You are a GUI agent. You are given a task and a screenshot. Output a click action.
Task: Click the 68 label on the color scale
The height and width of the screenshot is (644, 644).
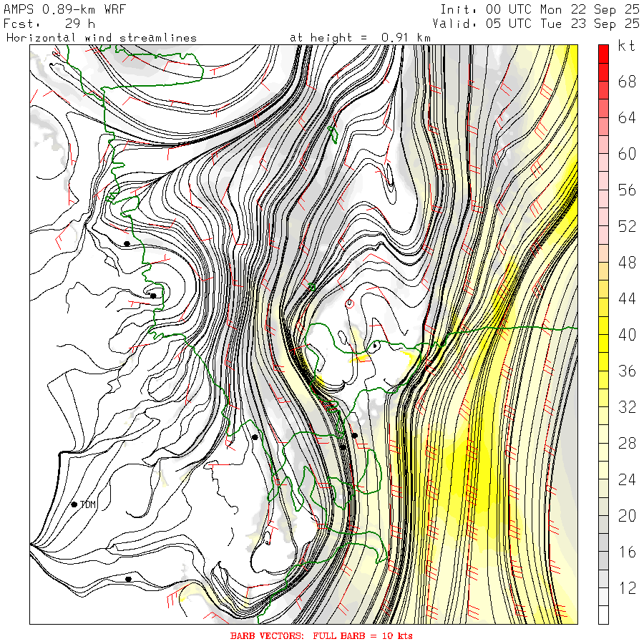[627, 82]
